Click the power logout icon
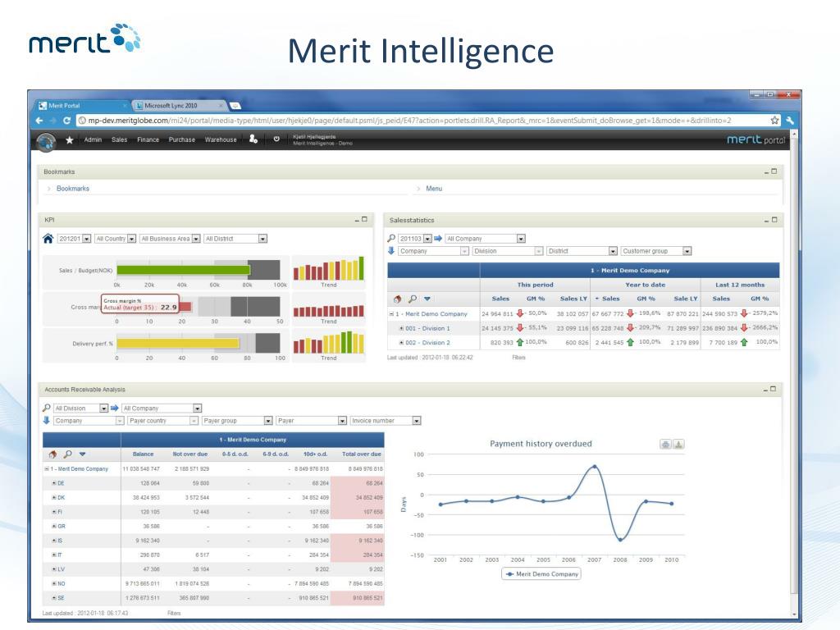The height and width of the screenshot is (630, 840). 276,139
